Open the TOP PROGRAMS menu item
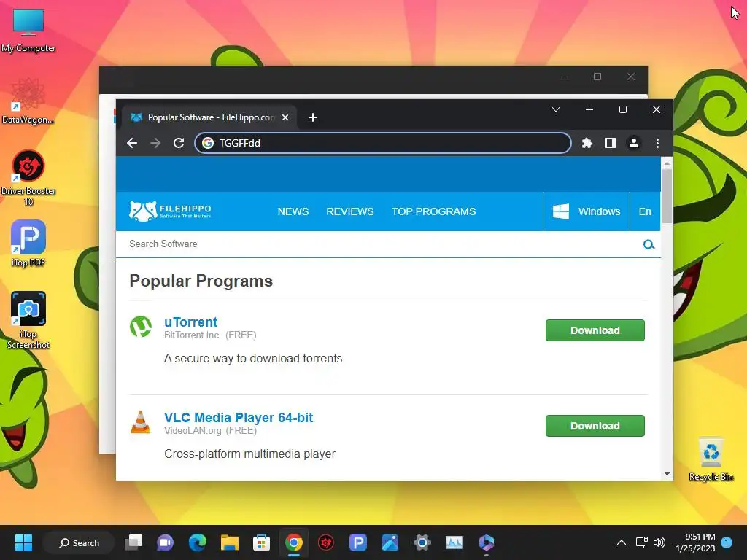The image size is (747, 560). click(433, 211)
